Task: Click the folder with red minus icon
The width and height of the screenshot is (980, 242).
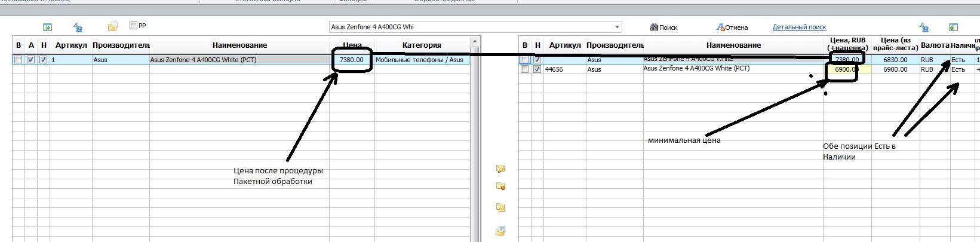Action: coord(501,186)
